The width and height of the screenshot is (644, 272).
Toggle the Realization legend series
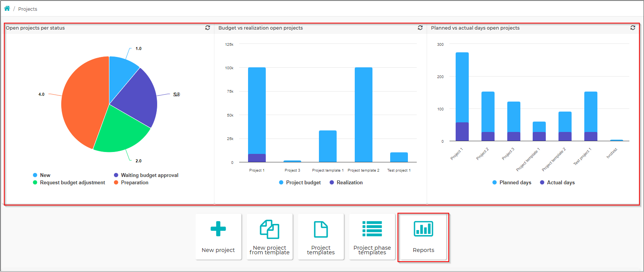[x=346, y=182]
